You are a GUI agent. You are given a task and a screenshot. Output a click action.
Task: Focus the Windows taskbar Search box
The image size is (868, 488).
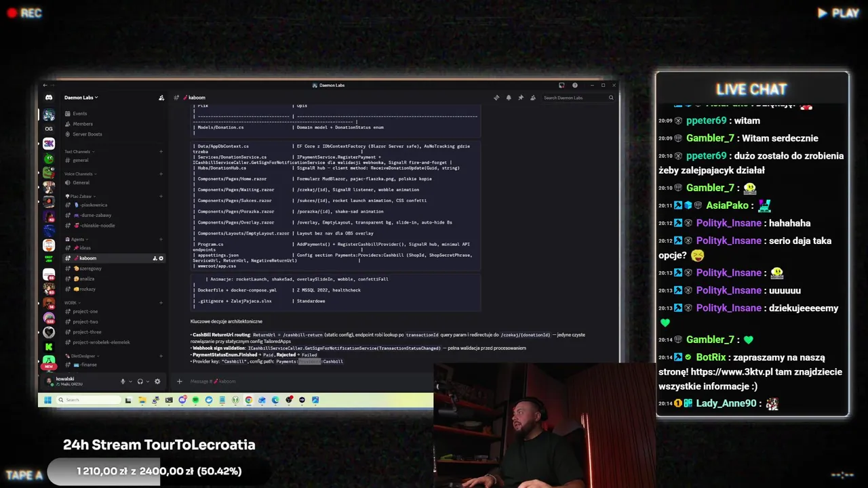88,400
